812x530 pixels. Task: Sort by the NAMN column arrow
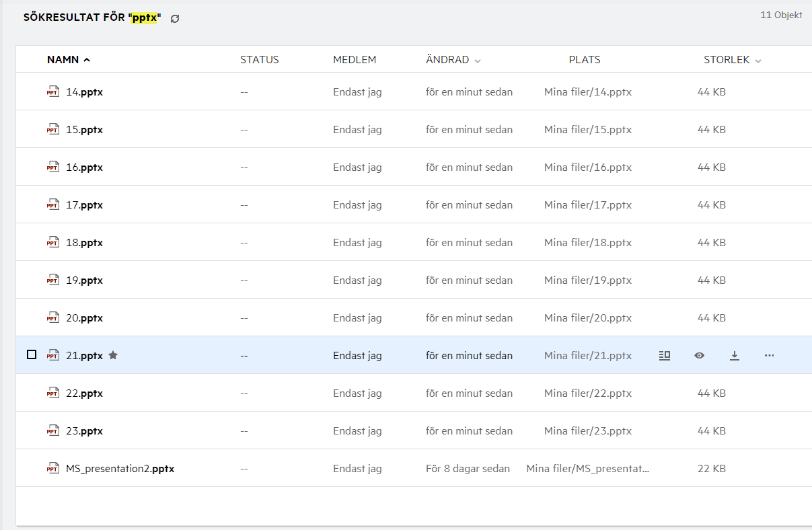87,60
